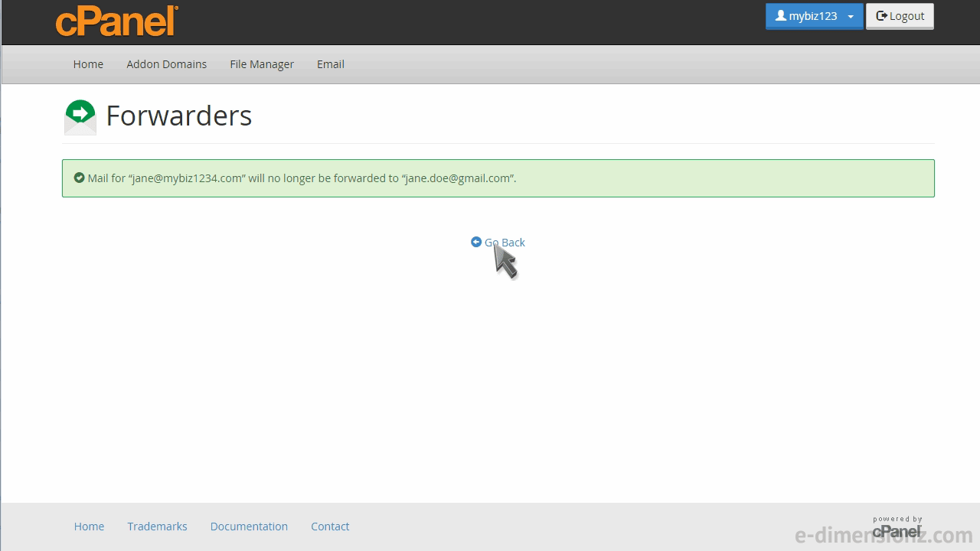Open the mybiz123 user account button
This screenshot has height=551, width=980.
[x=814, y=16]
